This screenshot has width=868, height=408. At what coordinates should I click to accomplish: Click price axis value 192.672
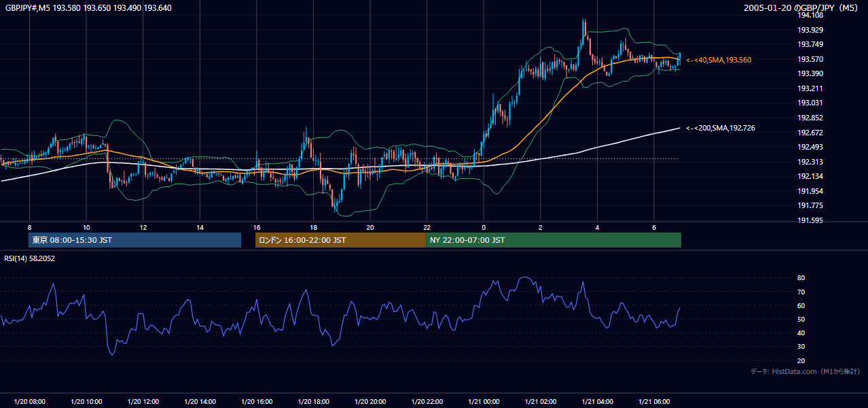click(810, 133)
